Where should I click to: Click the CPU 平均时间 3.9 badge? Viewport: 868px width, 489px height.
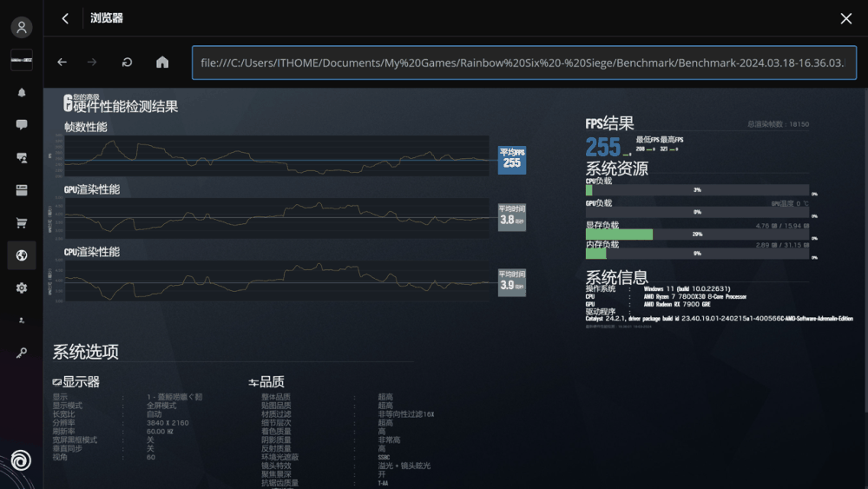pyautogui.click(x=512, y=282)
